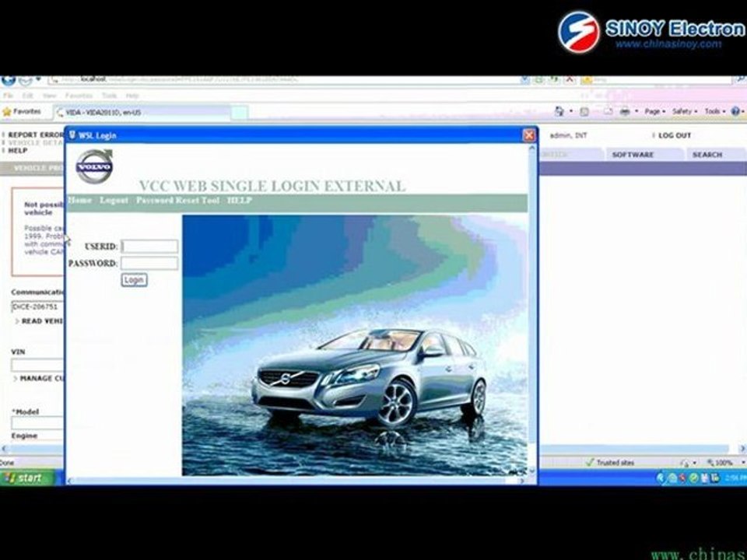Click REPORT ERROR link in VIDA
This screenshot has width=747, height=560.
[x=36, y=135]
